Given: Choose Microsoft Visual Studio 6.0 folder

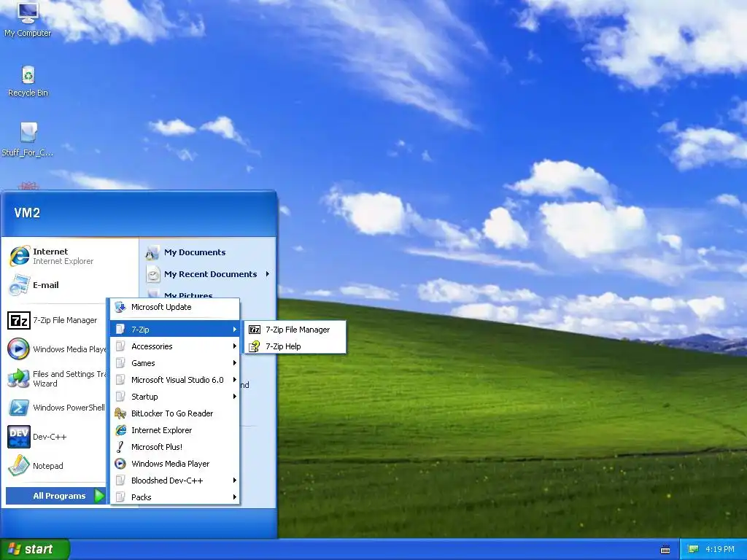Looking at the screenshot, I should point(175,379).
